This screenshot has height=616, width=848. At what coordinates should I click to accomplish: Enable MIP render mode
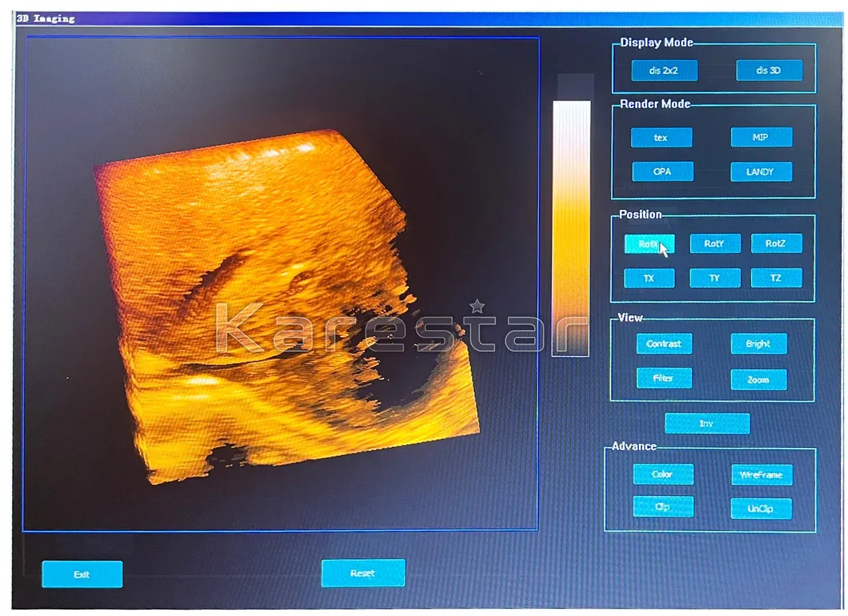pyautogui.click(x=761, y=138)
